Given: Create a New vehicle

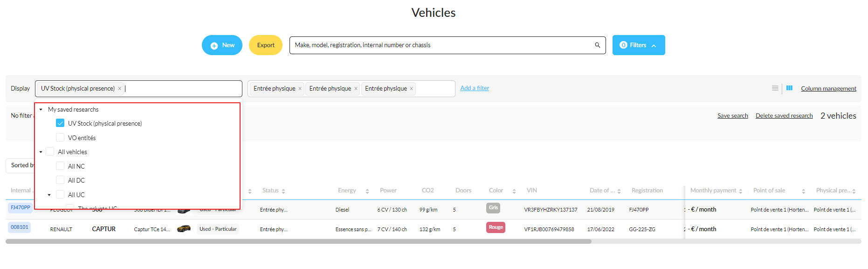Looking at the screenshot, I should (222, 45).
